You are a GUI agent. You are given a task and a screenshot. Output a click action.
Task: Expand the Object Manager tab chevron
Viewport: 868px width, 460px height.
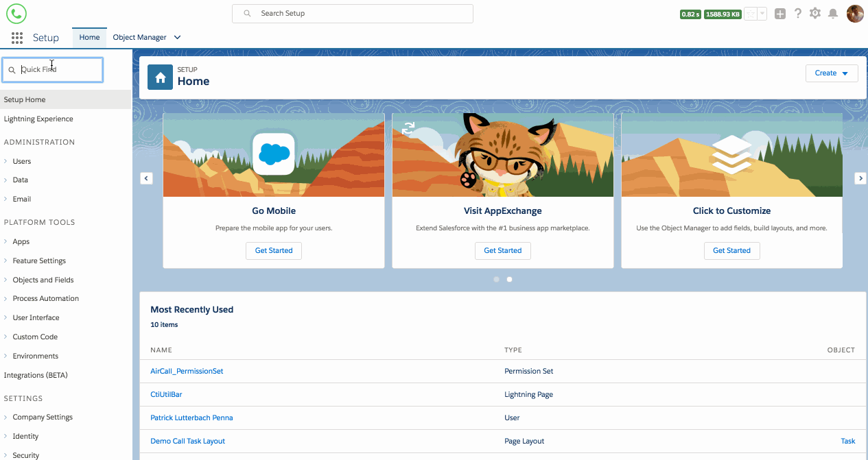coord(177,38)
